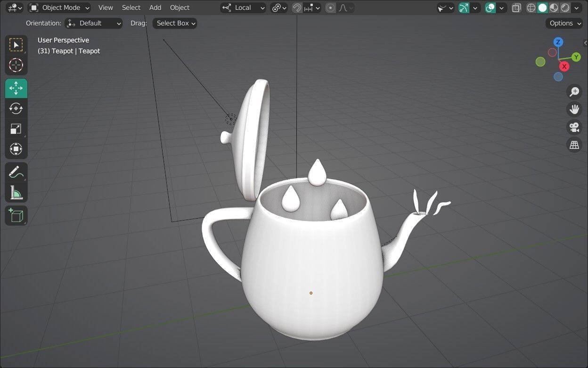Activate the Scale tool
Screen dimensions: 588x368
pyautogui.click(x=16, y=129)
